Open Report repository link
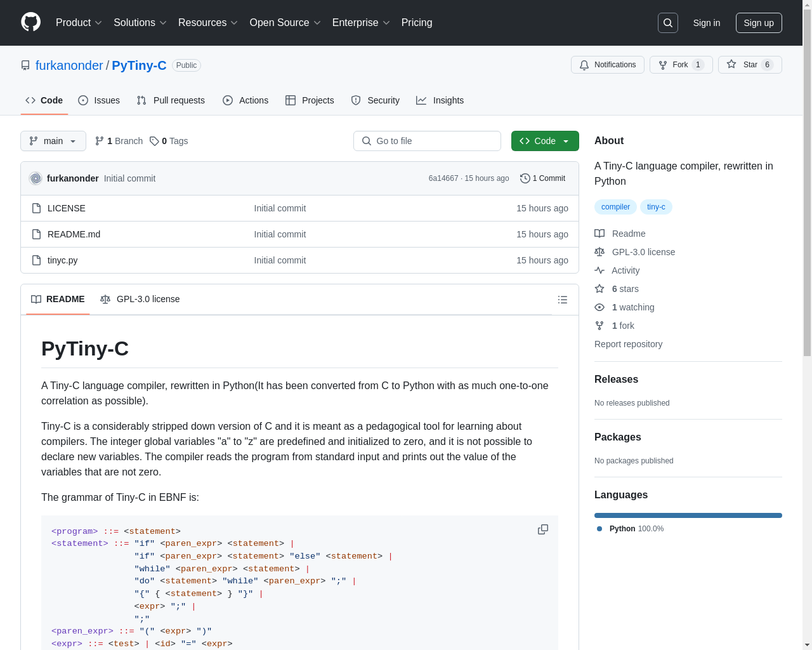Viewport: 812px width, 650px height. point(628,344)
